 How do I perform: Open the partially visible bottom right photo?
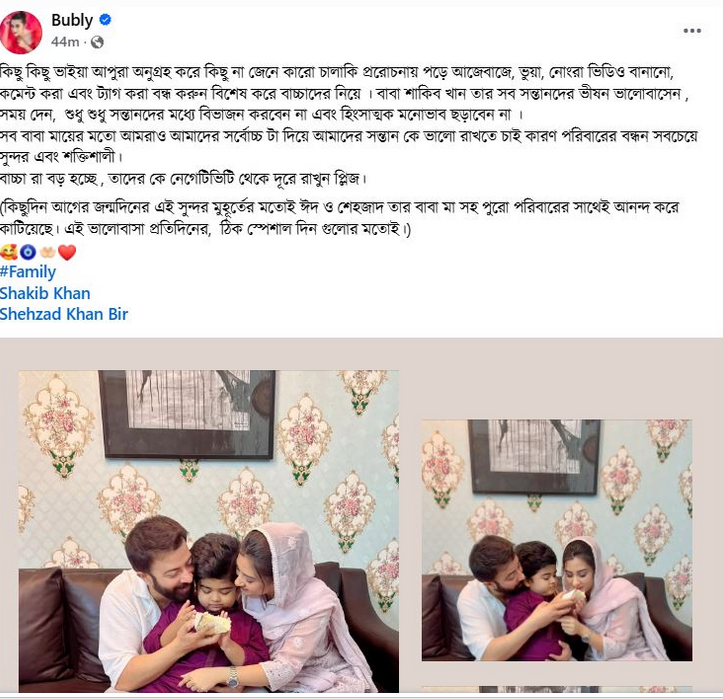(x=557, y=689)
